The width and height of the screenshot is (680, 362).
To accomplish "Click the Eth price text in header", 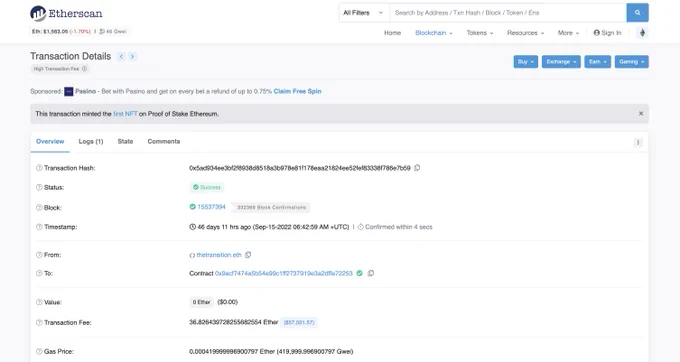I will click(61, 31).
